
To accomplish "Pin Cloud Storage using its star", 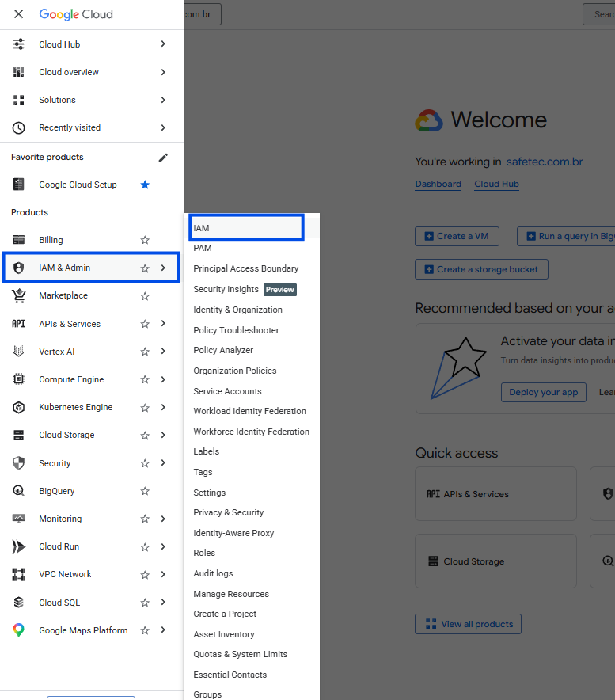I will (x=145, y=436).
